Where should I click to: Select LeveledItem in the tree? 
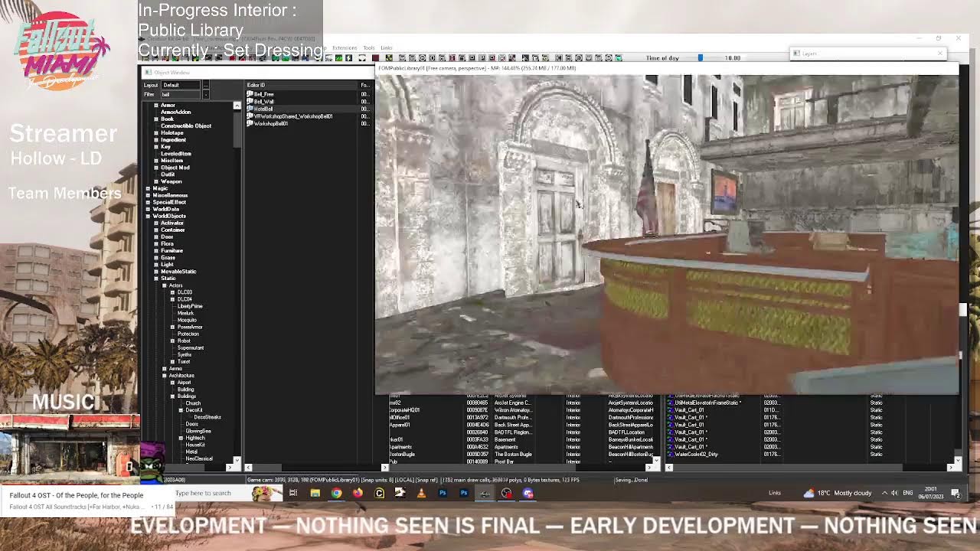click(x=176, y=154)
